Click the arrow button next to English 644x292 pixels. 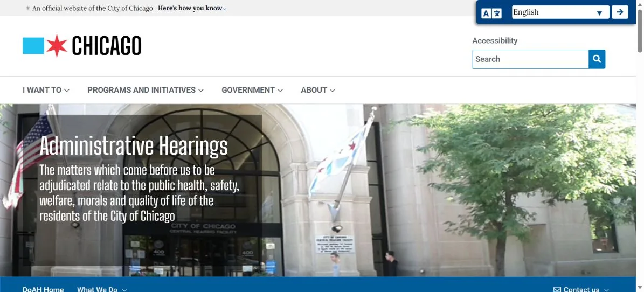(620, 12)
